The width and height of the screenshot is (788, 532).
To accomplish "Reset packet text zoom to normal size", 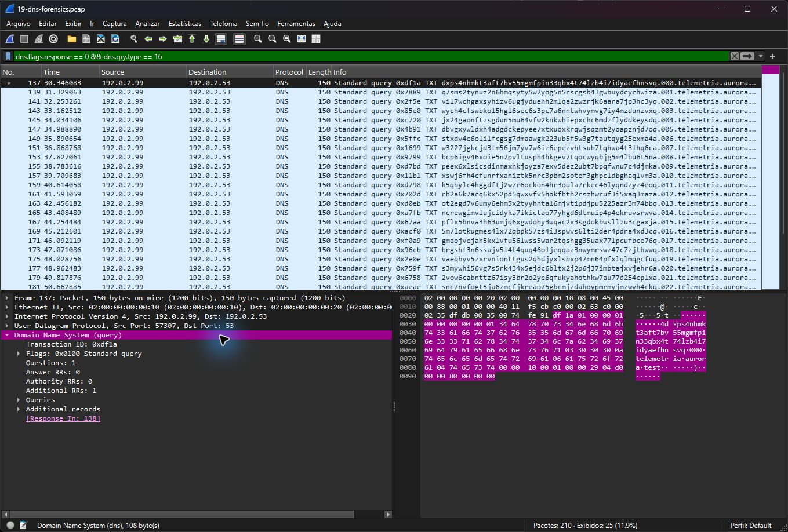I will point(287,39).
